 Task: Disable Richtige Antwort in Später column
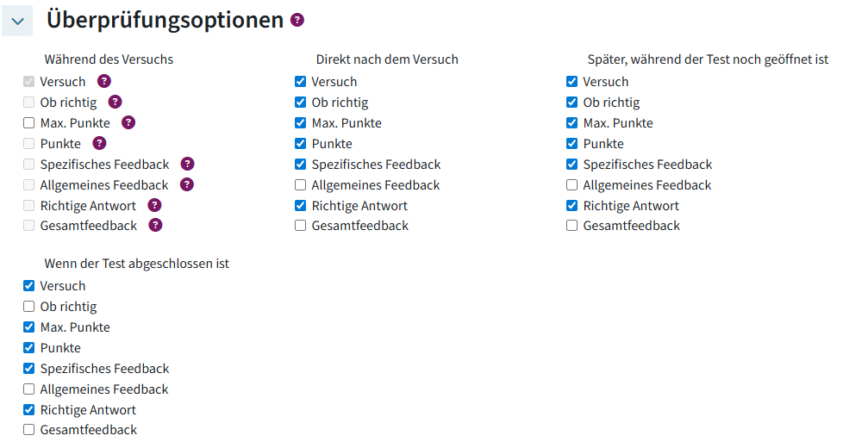pyautogui.click(x=571, y=206)
